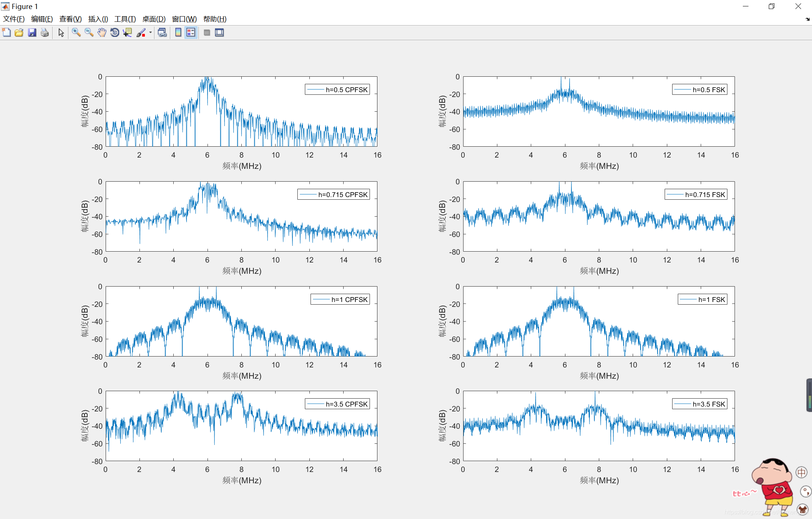Screen dimensions: 812x519
Task: Open a file with the folder icon
Action: (x=19, y=33)
